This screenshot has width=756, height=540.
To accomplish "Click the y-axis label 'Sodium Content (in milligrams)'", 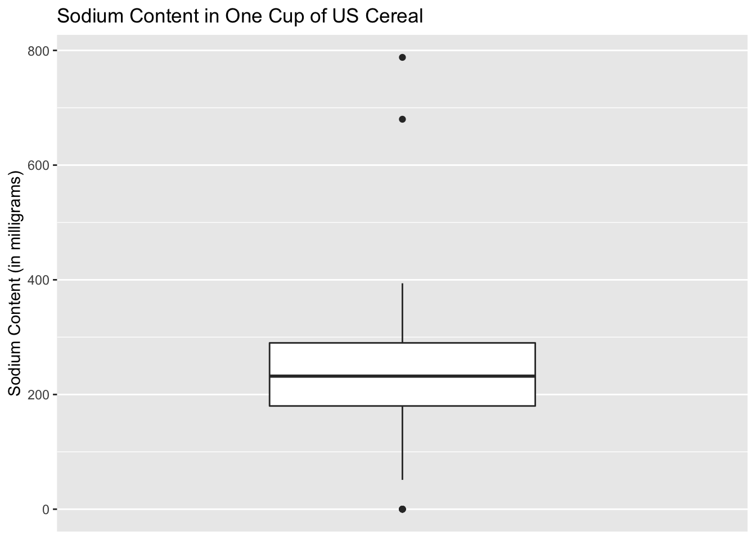I will (x=15, y=286).
